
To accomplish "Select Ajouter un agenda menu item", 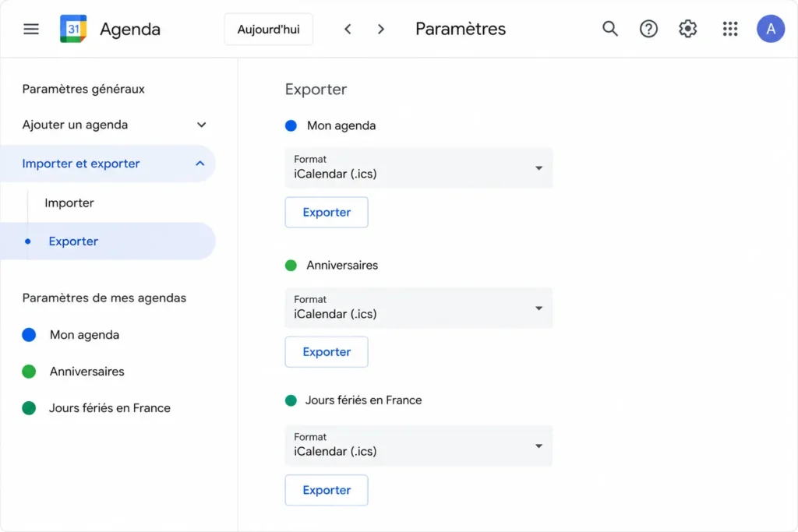I will (x=75, y=125).
